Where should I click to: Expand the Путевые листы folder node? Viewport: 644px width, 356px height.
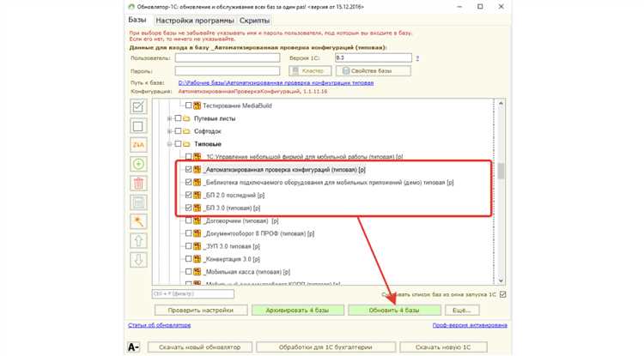tap(169, 118)
